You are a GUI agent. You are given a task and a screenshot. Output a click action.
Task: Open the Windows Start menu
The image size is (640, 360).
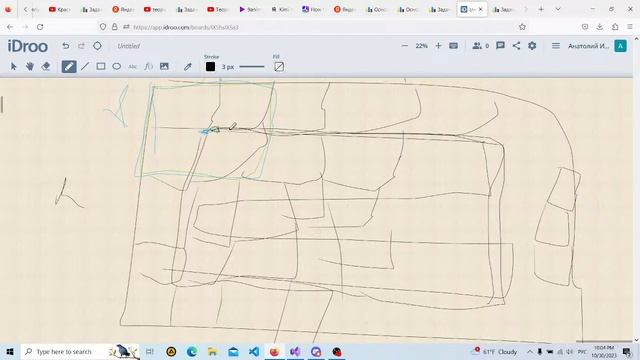tap(10, 351)
